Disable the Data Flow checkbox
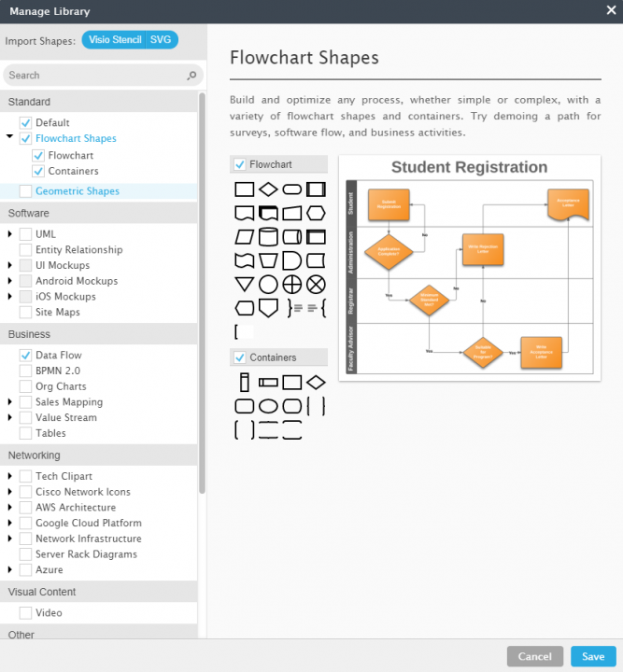623x672 pixels. pos(26,355)
